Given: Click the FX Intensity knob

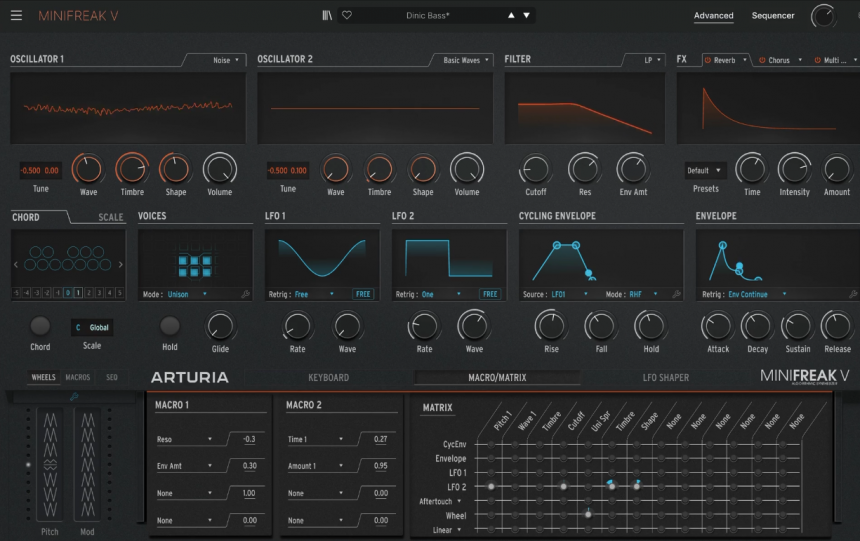Looking at the screenshot, I should [794, 169].
